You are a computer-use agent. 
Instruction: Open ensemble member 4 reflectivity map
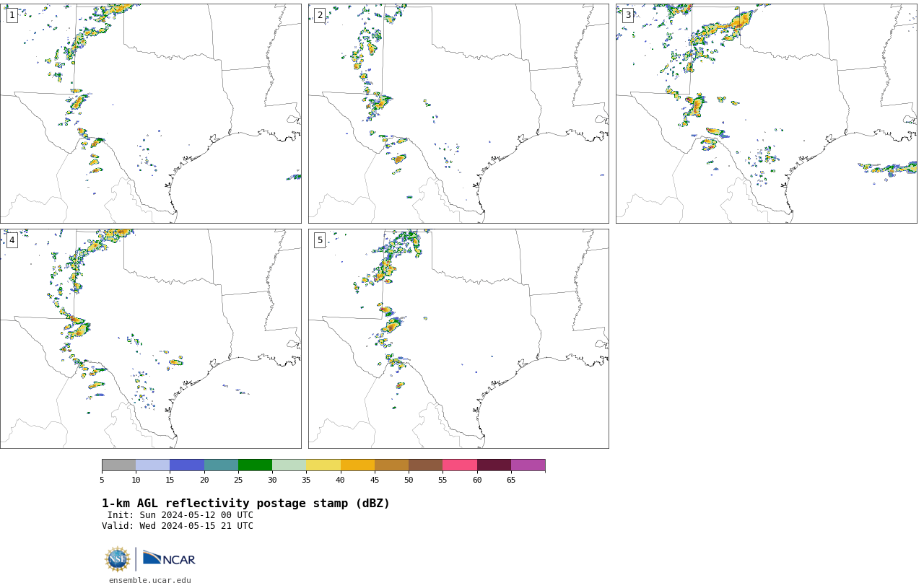[x=150, y=338]
